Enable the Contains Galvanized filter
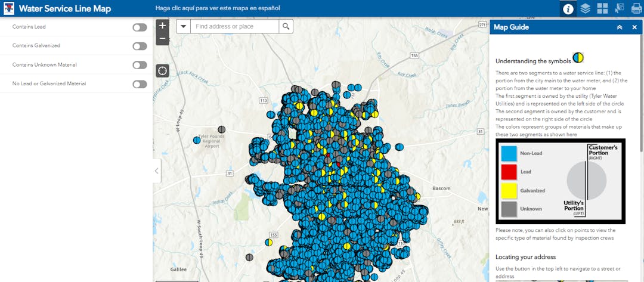 point(140,46)
